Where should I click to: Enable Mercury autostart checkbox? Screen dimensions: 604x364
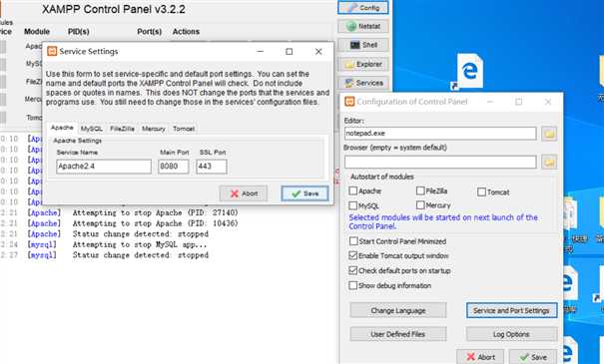420,205
